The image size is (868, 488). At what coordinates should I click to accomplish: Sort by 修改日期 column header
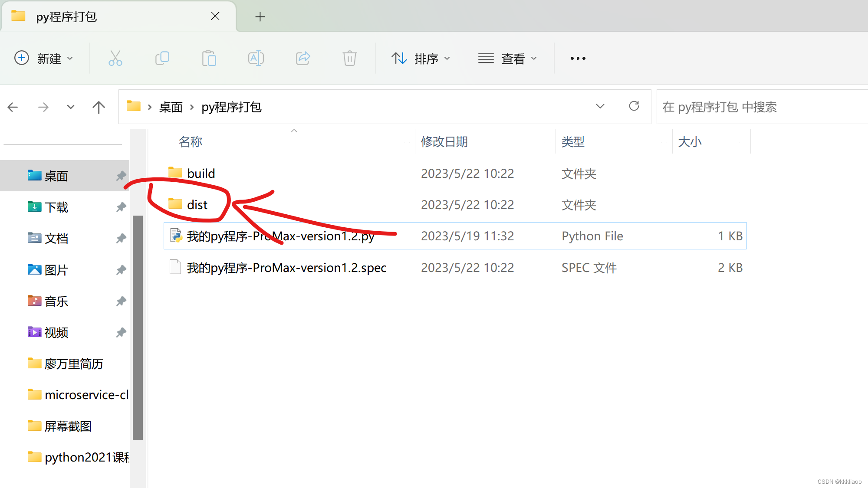pos(444,142)
